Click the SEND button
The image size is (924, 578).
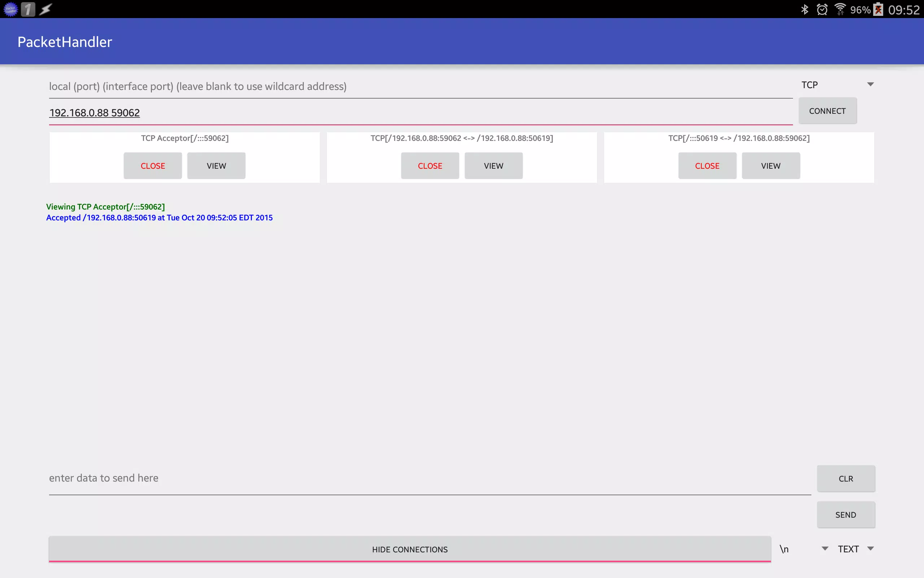coord(846,515)
